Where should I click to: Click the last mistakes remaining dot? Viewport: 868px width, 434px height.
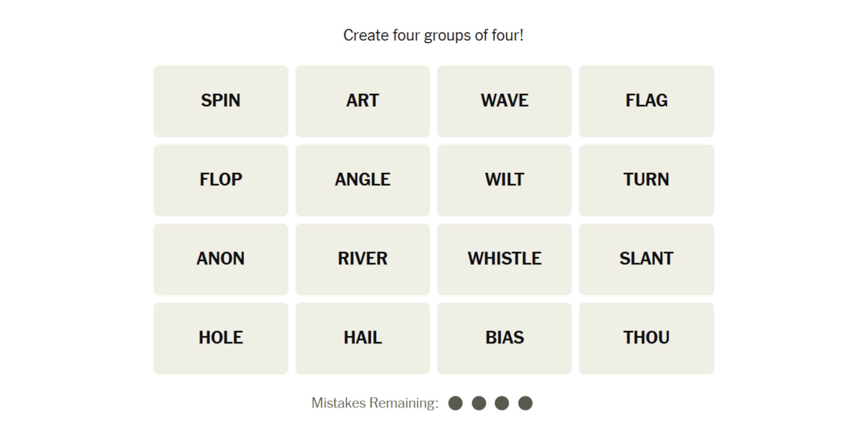pos(525,403)
